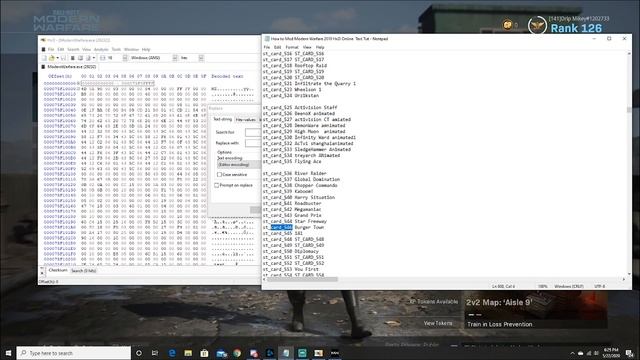Open Cortana from the taskbar

coord(139,353)
